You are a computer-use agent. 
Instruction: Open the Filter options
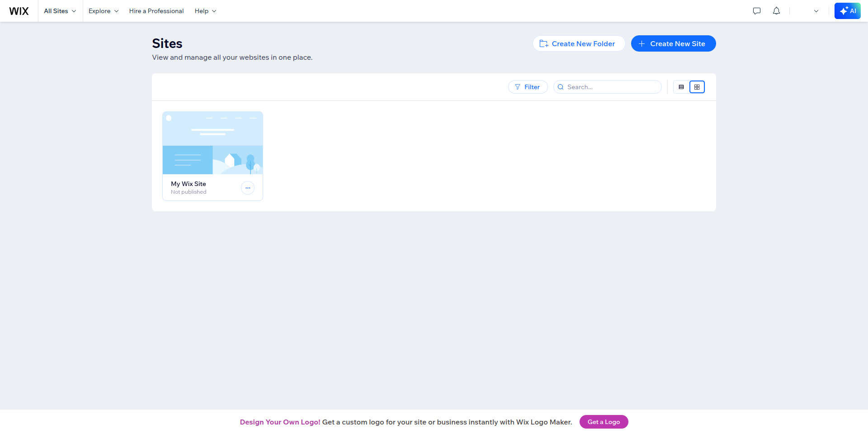528,87
